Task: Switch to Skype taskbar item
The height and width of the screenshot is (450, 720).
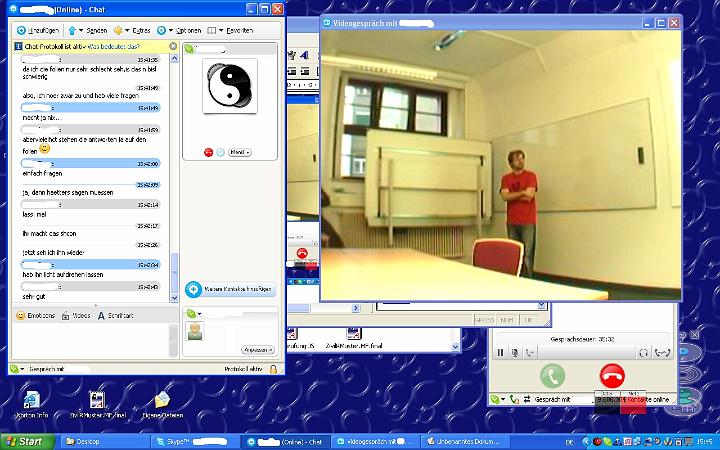Action: pyautogui.click(x=194, y=442)
